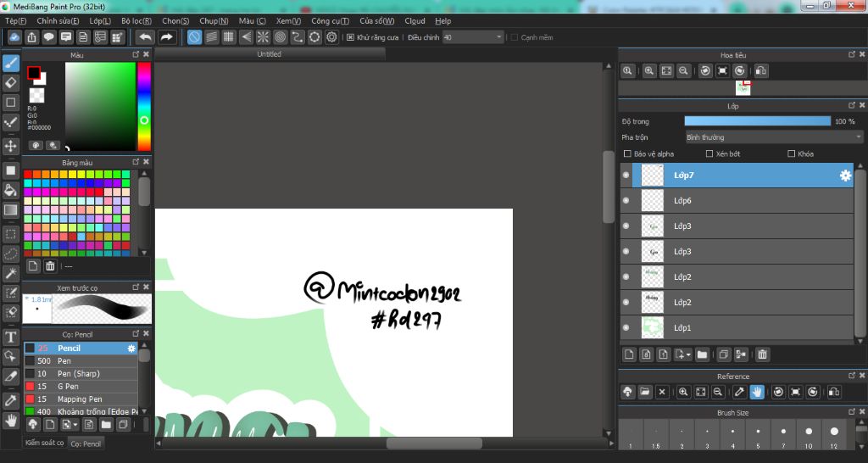Screen dimensions: 868x463
Task: Click the Redo arrow
Action: (x=166, y=37)
